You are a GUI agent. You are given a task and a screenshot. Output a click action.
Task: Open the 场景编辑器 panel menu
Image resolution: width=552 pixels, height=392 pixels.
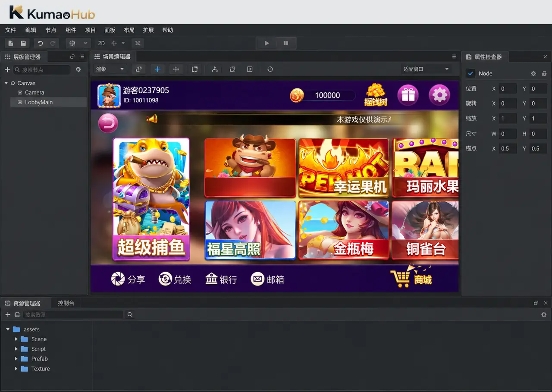coord(454,56)
